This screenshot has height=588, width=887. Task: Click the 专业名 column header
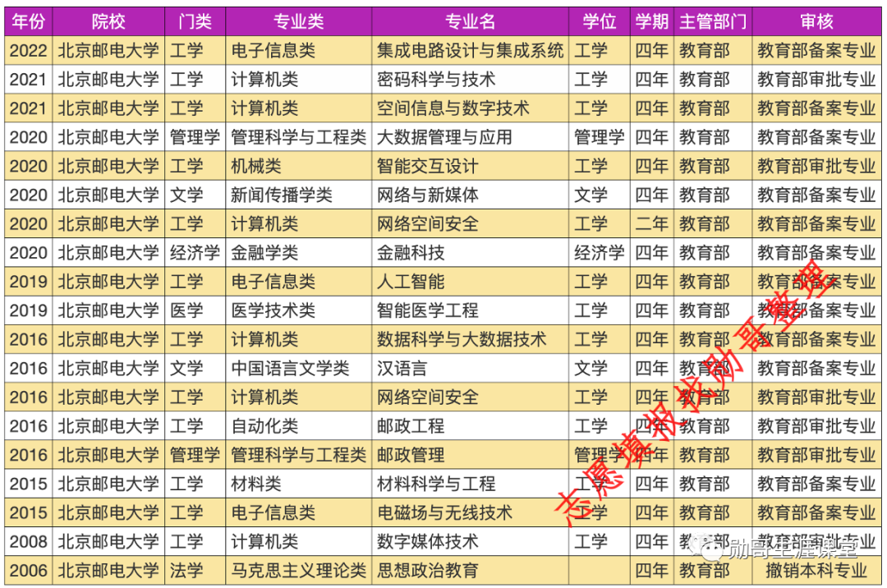pos(470,21)
